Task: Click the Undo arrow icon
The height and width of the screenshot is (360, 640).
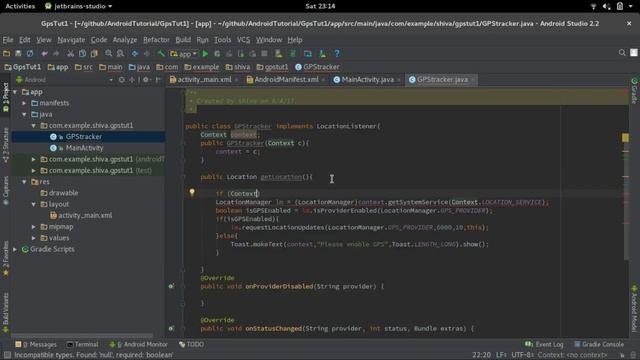Action: [x=44, y=53]
